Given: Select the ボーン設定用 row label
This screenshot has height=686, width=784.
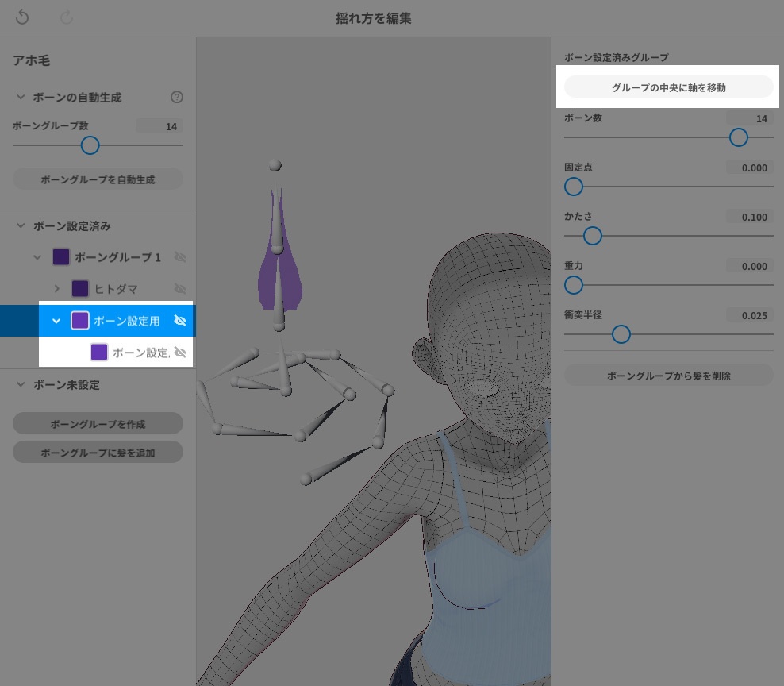Looking at the screenshot, I should coord(126,321).
